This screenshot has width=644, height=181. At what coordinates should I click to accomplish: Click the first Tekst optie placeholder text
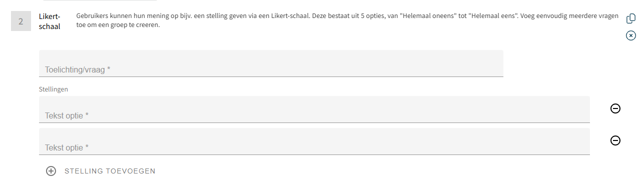(67, 115)
